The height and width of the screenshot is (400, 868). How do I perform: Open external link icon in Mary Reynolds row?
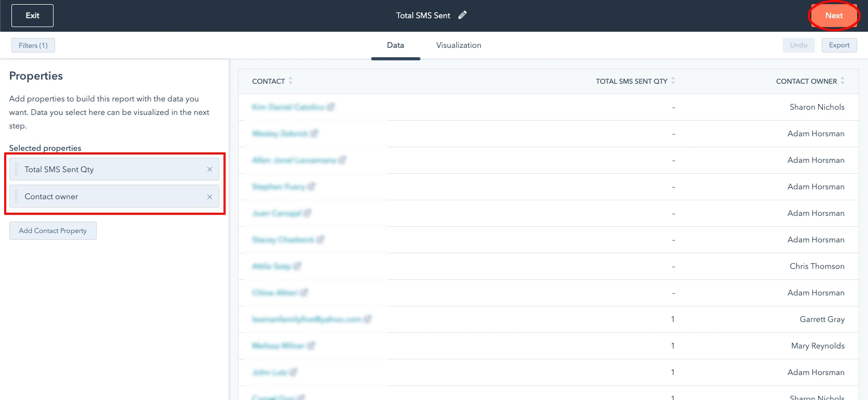pyautogui.click(x=311, y=346)
